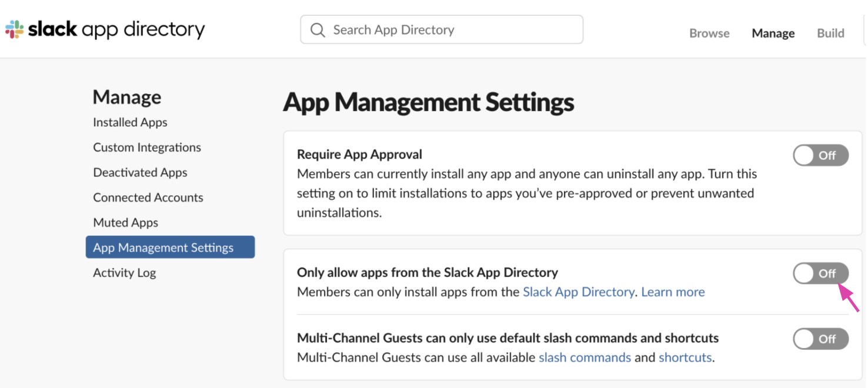
Task: Show Muted Apps
Action: [125, 223]
